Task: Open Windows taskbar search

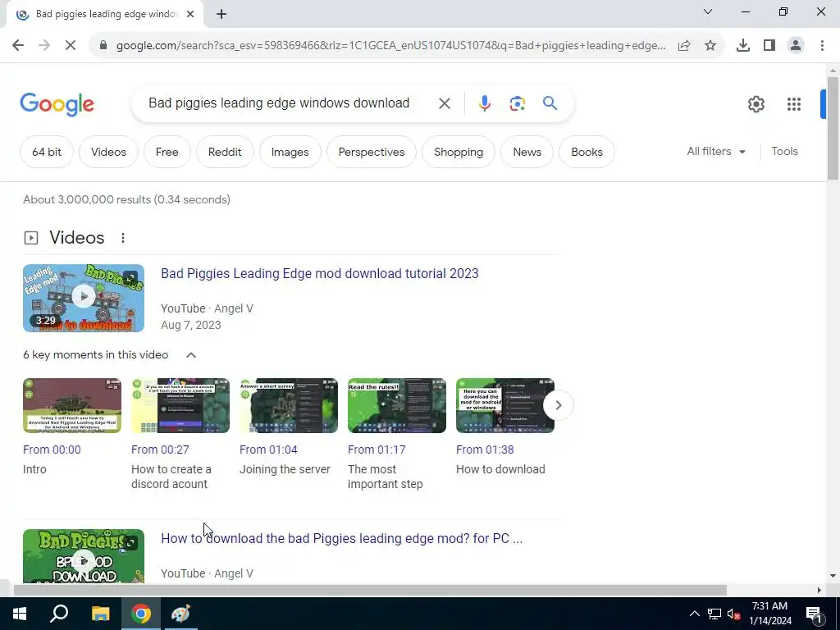Action: coord(59,614)
